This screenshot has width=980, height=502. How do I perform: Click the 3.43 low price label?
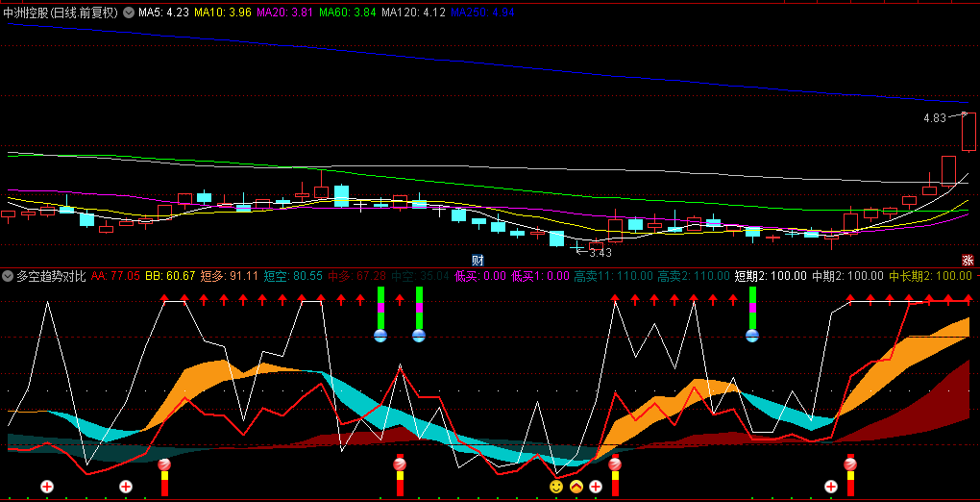600,253
